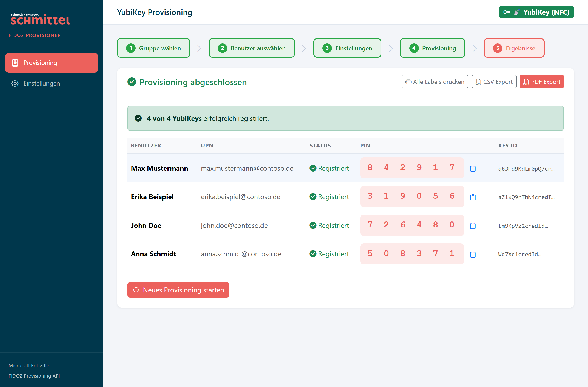Select step 5 Ergebnisse
Viewport: 588px width, 387px height.
(x=514, y=48)
